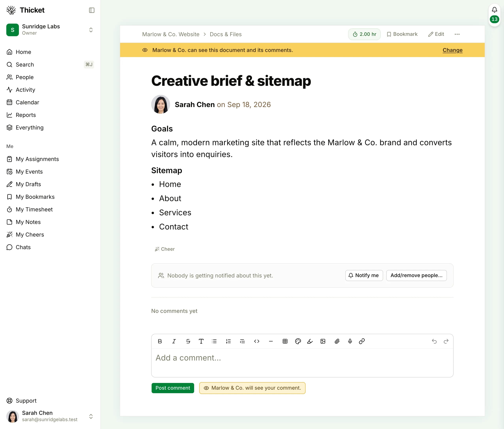The height and width of the screenshot is (429, 504).
Task: Expand the Sunridge Labs workspace switcher
Action: coord(91,30)
